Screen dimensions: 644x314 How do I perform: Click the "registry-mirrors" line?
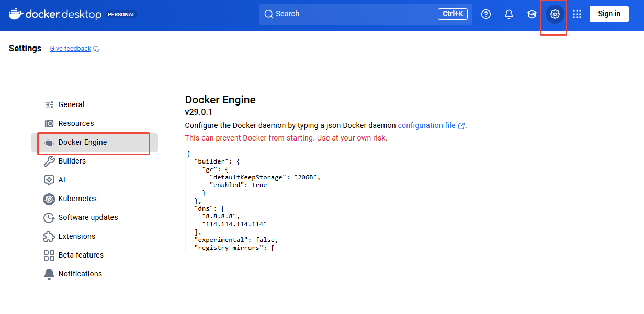point(234,248)
